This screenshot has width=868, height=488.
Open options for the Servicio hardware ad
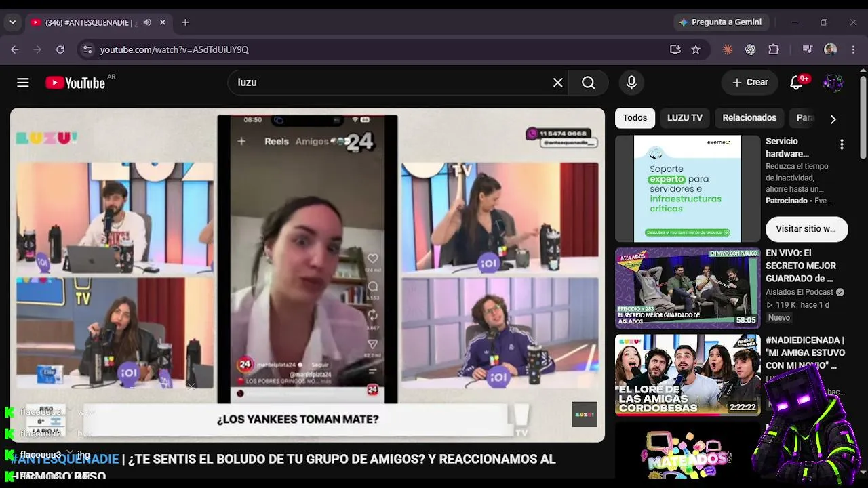click(x=842, y=144)
